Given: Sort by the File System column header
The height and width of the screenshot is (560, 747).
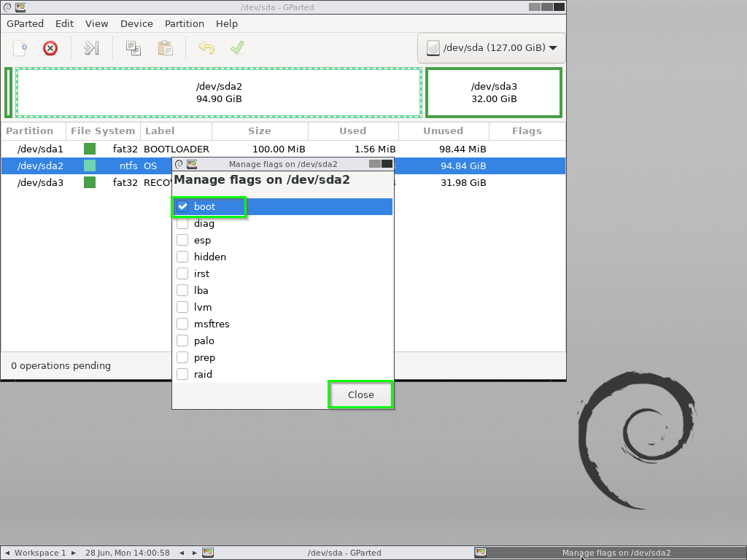Looking at the screenshot, I should 103,131.
